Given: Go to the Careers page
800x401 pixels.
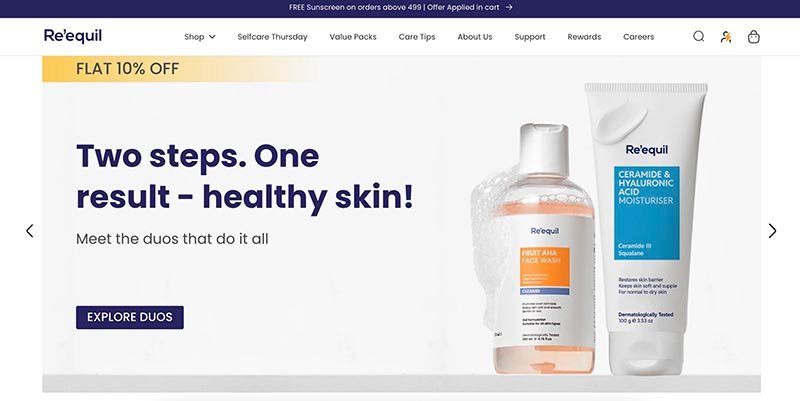Looking at the screenshot, I should coord(638,37).
